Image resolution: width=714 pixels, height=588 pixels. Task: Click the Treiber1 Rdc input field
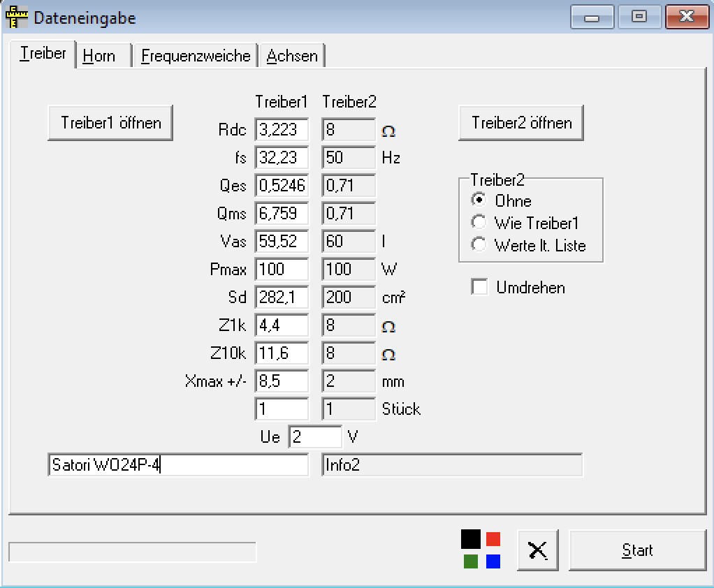coord(282,130)
